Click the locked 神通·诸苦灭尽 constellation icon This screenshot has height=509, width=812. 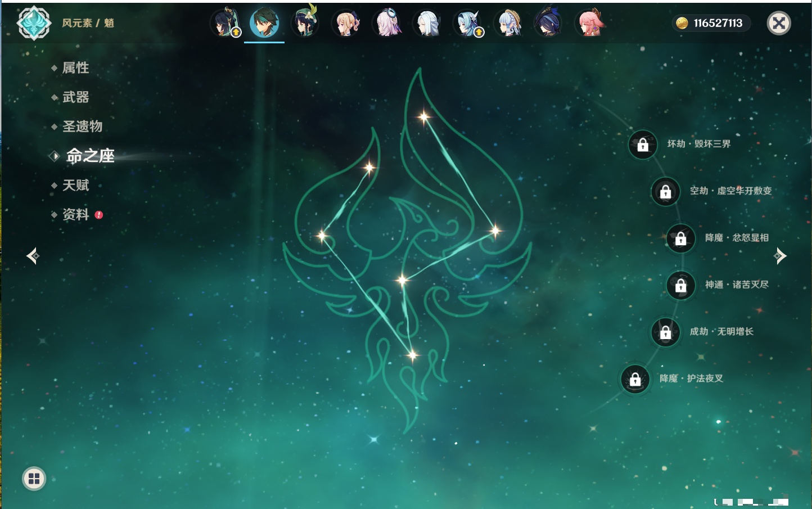pos(681,285)
